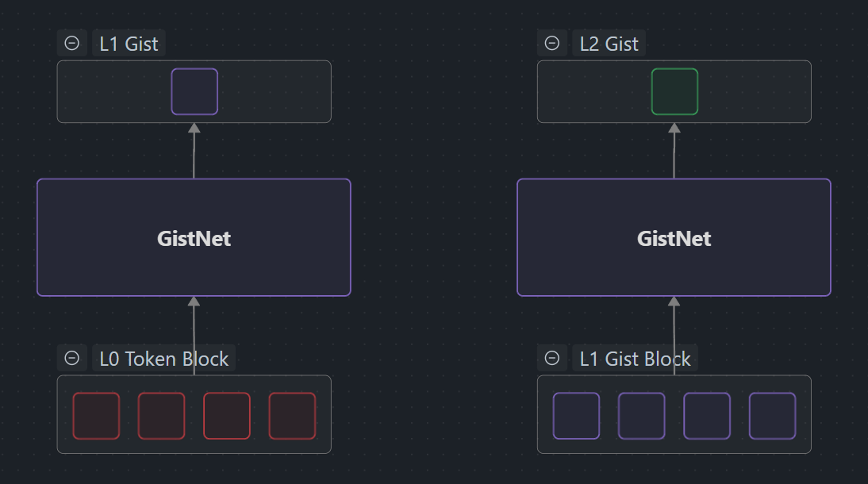Click the L1 Gist Block label
868x484 pixels.
(635, 358)
